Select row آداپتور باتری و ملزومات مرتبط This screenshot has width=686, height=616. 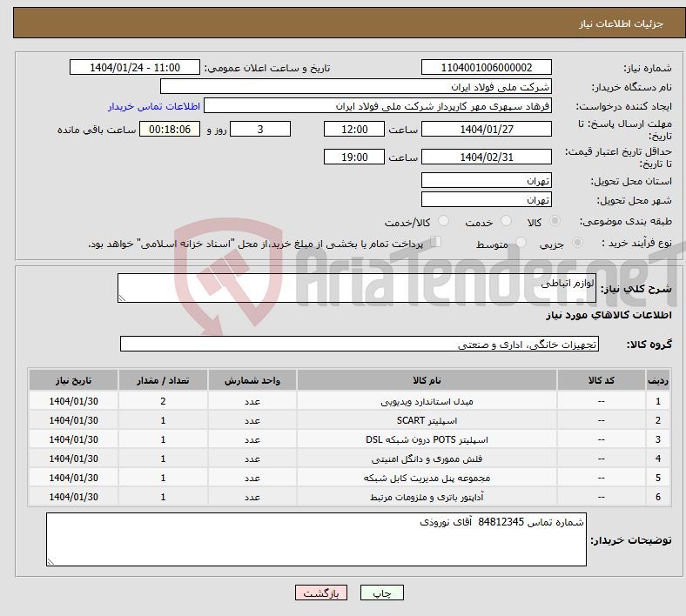(x=350, y=497)
